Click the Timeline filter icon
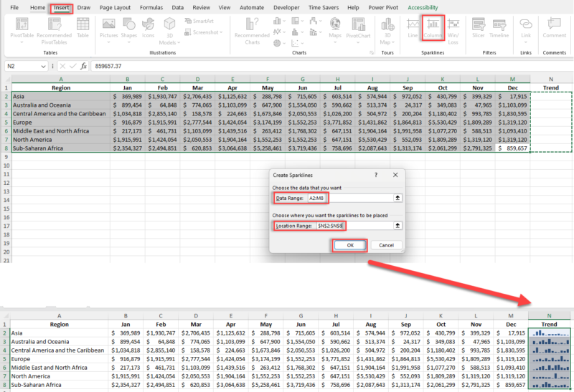This screenshot has width=574, height=392. coord(499,28)
